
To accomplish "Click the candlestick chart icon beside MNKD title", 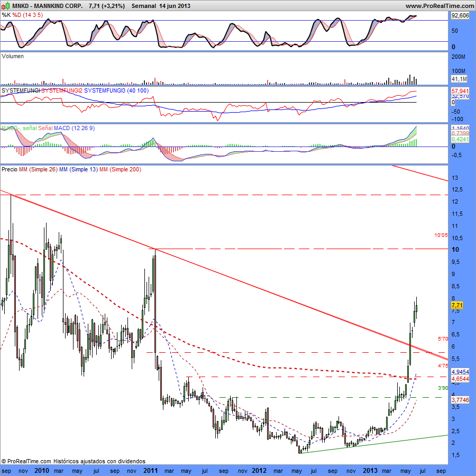I will 5,5.
